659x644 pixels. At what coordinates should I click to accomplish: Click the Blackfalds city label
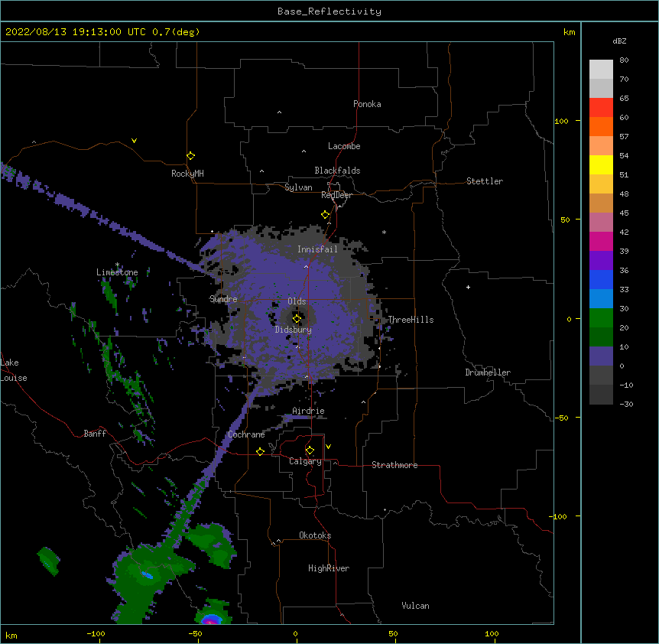(337, 171)
